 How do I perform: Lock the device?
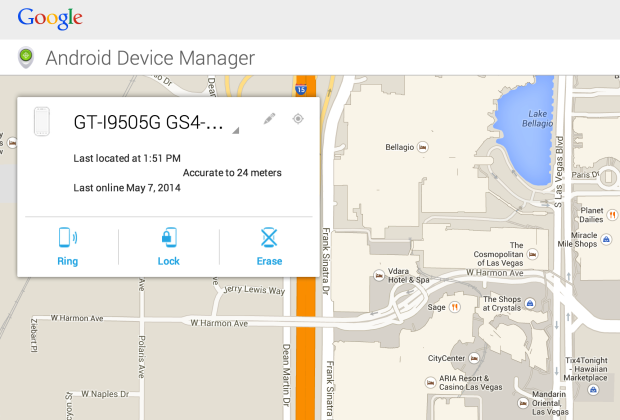(x=169, y=247)
